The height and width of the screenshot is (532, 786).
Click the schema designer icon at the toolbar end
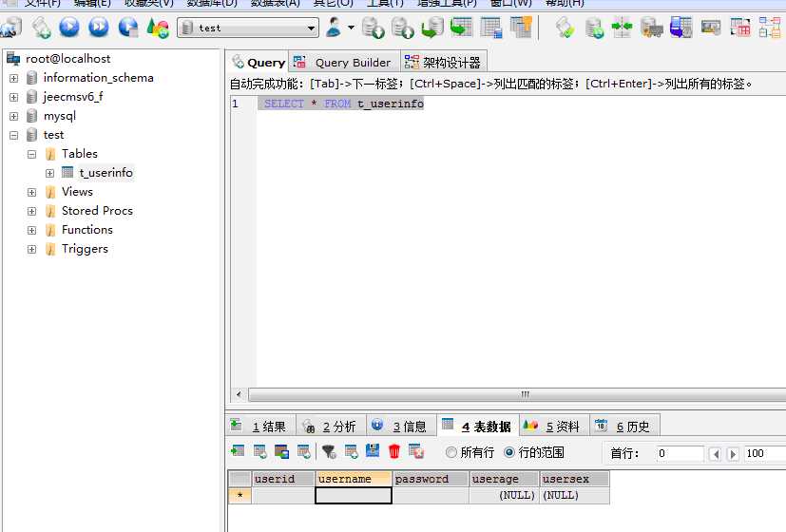[770, 27]
